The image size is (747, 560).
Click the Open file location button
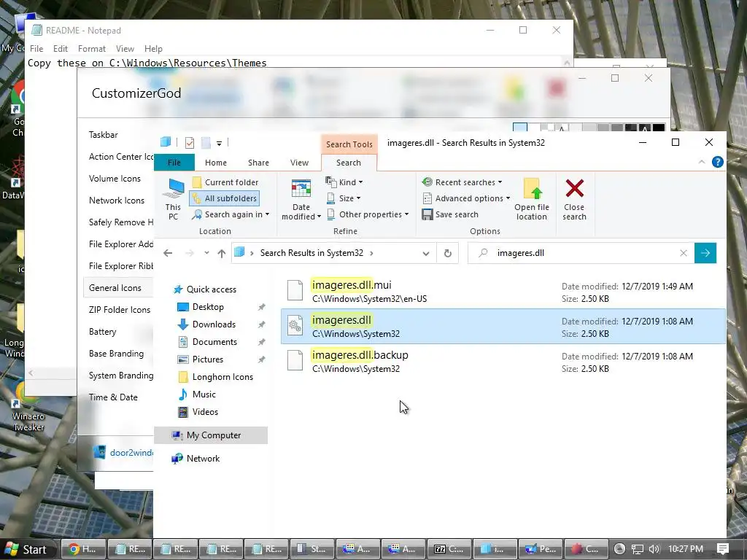pos(532,199)
